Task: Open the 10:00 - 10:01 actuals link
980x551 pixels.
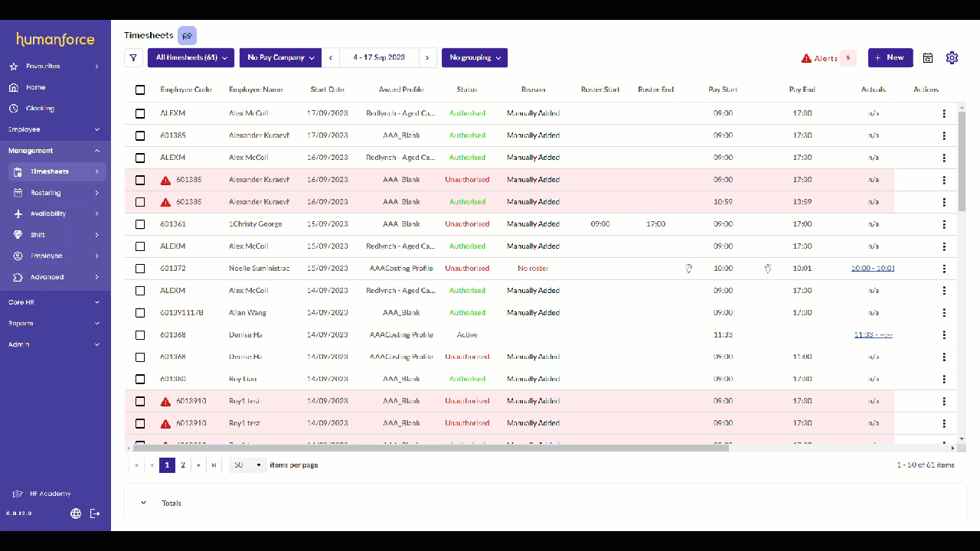Action: 873,269
